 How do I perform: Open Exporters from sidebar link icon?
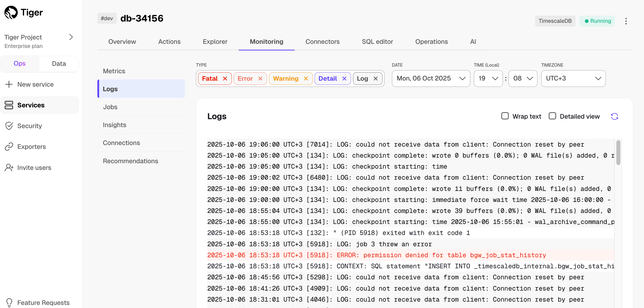(x=9, y=147)
